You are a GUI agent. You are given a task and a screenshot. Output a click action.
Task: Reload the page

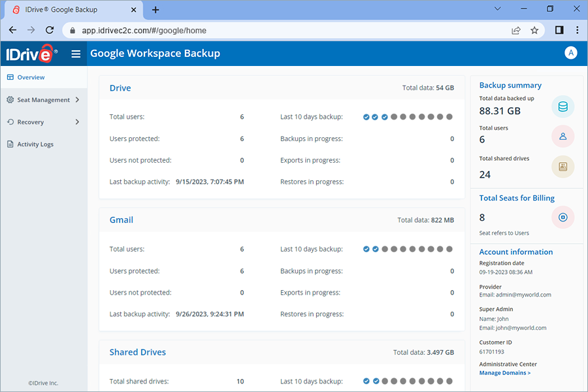coord(50,30)
